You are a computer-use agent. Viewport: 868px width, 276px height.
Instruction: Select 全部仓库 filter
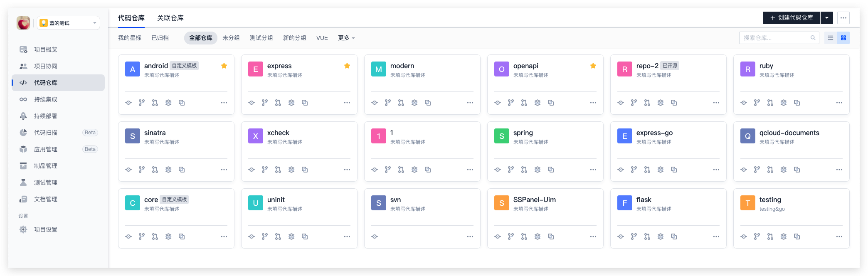point(201,38)
